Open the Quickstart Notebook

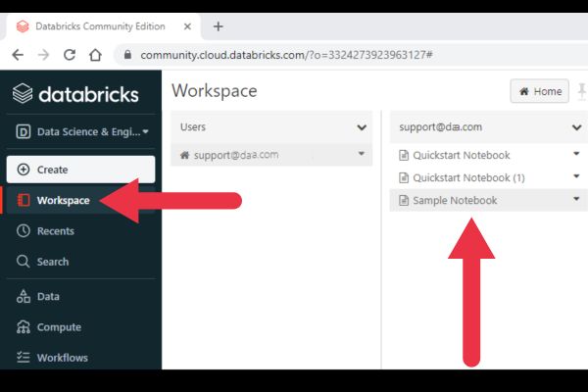[462, 155]
